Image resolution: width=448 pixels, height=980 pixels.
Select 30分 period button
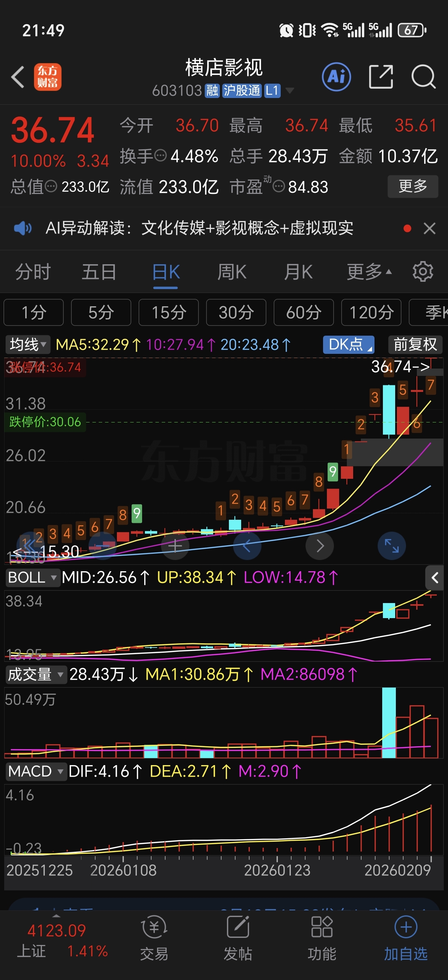[x=236, y=312]
